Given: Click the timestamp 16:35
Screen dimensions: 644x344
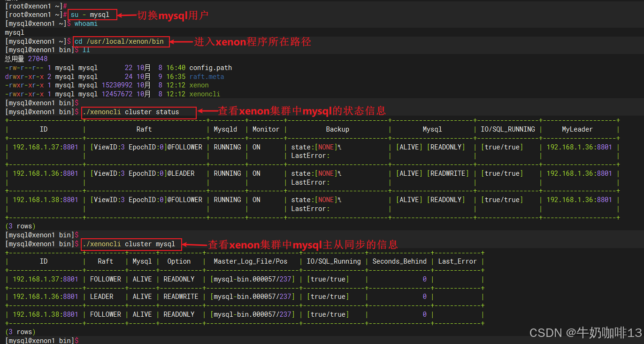Looking at the screenshot, I should tap(176, 77).
